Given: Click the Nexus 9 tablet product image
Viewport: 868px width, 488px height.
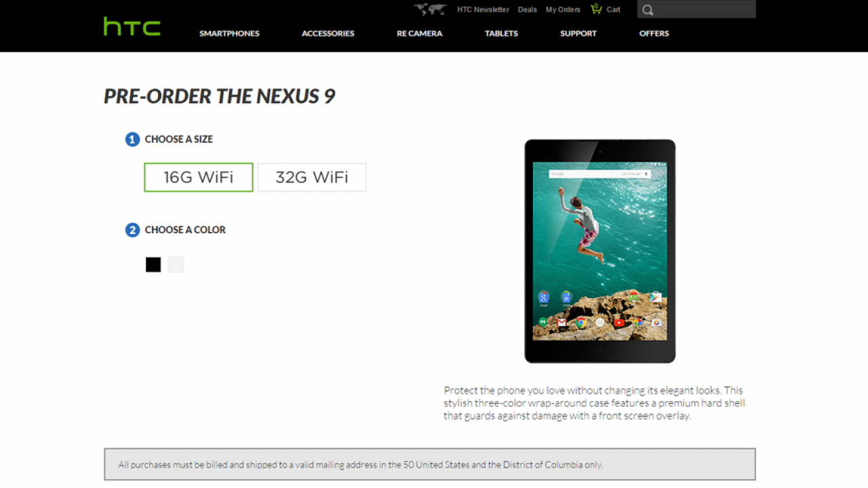Looking at the screenshot, I should (600, 251).
